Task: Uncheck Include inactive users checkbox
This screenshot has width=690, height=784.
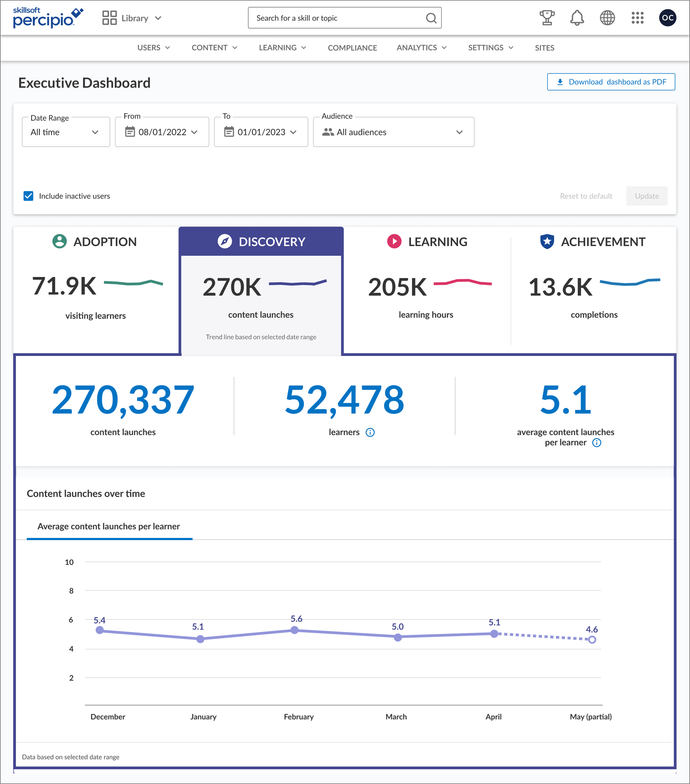Action: coord(28,196)
